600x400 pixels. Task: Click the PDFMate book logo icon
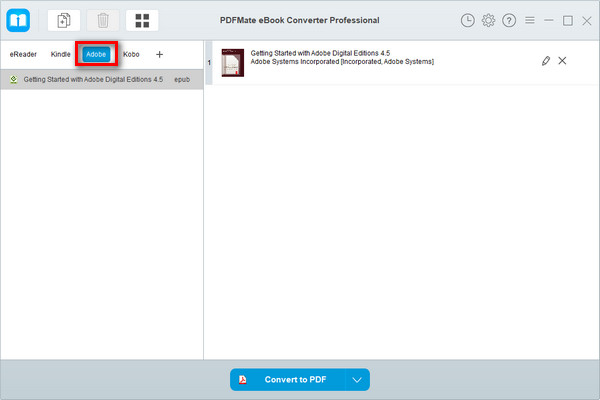pyautogui.click(x=18, y=20)
